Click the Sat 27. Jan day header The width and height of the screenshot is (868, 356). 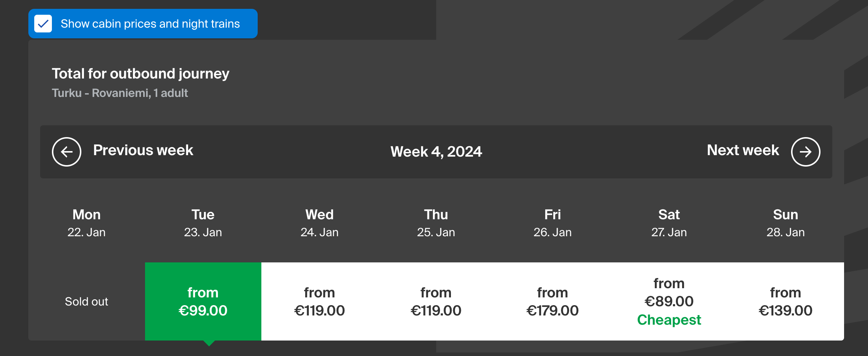point(669,223)
